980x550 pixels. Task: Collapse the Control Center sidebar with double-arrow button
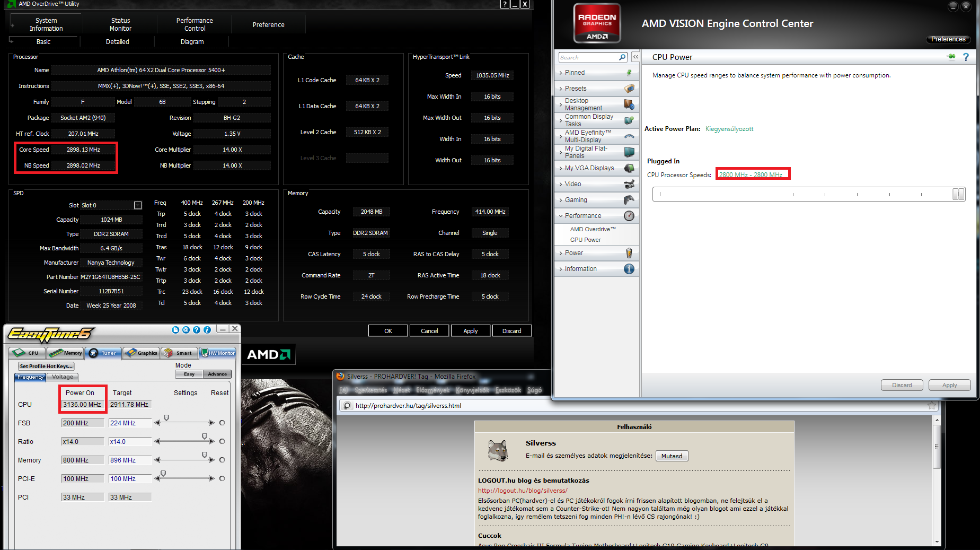coord(635,57)
